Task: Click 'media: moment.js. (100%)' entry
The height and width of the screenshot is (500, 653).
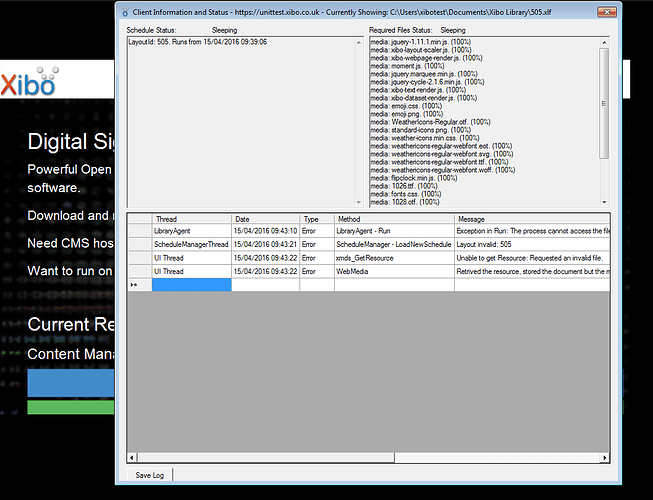Action: pyautogui.click(x=407, y=66)
